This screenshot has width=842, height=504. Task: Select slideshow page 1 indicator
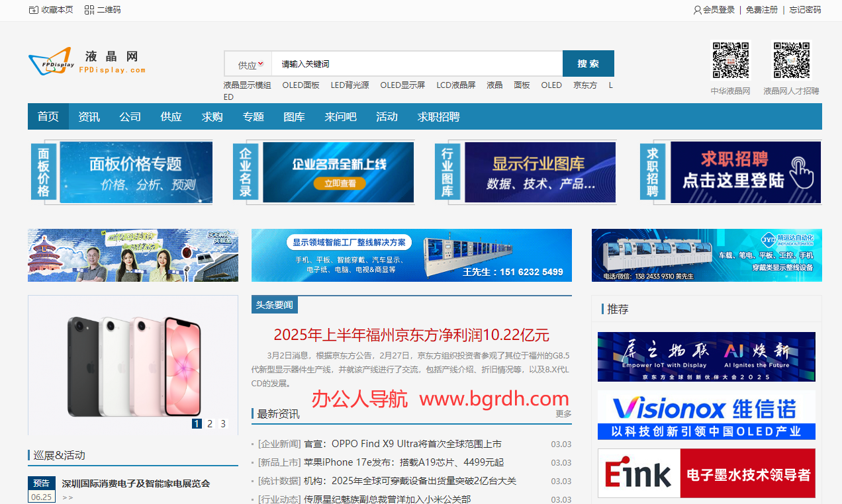point(197,424)
